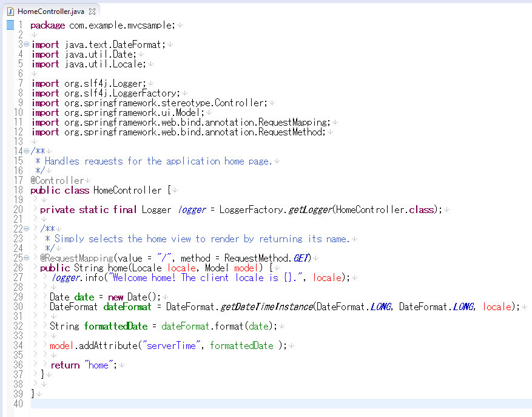Viewport: 532px width, 417px height.
Task: Click 'HomeController' class name on line 18
Action: pos(127,190)
